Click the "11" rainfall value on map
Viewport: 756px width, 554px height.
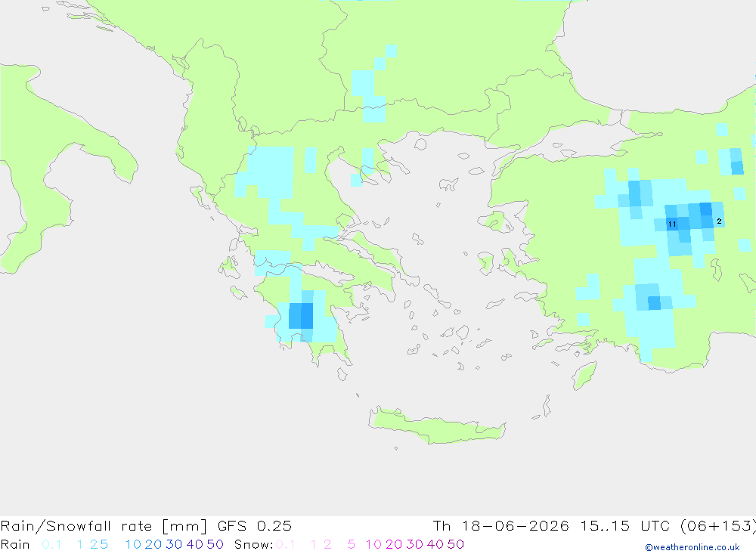click(x=672, y=224)
